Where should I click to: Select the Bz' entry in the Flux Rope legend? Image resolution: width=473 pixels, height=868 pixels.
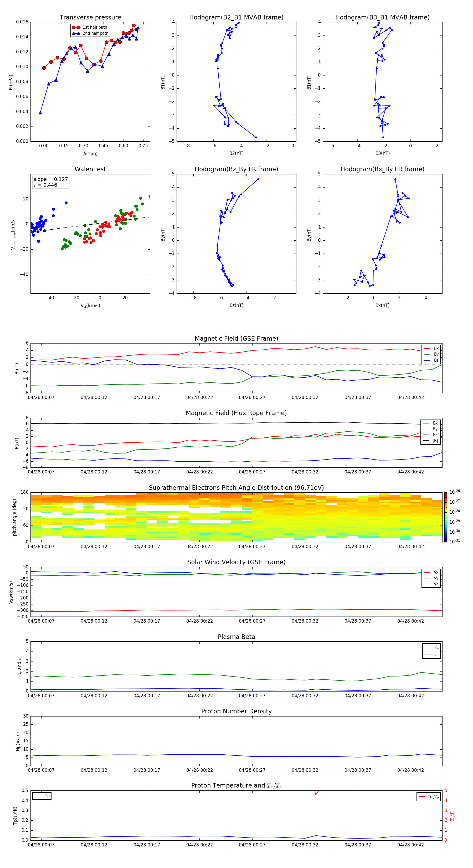click(x=431, y=435)
